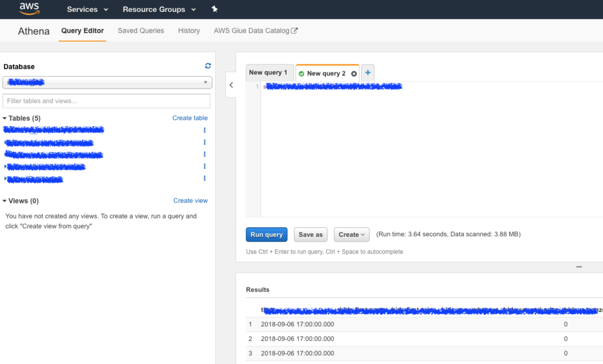Select timestamp in results row 1
This screenshot has width=603, height=364.
pyautogui.click(x=297, y=325)
